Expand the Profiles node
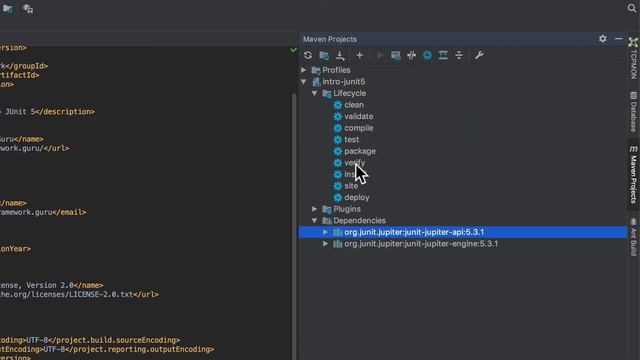Viewport: 640px width, 360px height. coord(304,70)
